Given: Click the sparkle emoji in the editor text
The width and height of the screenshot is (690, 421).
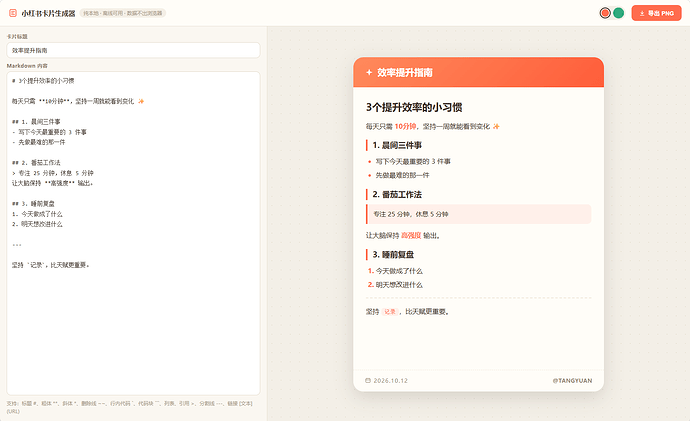Looking at the screenshot, I should pyautogui.click(x=141, y=101).
